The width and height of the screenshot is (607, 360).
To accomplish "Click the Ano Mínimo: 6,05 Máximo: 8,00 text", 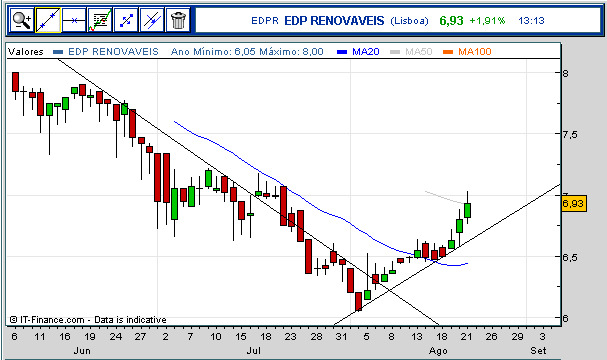I will (247, 51).
